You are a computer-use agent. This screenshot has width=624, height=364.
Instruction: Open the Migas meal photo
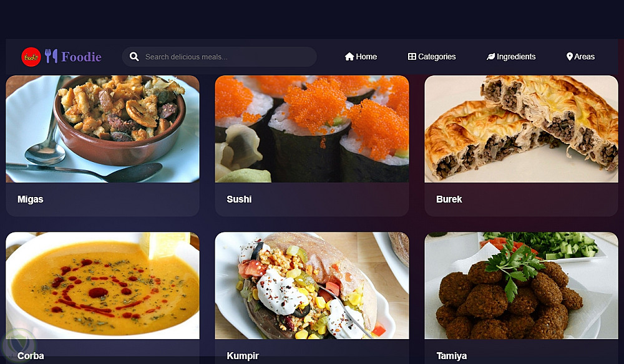point(103,129)
